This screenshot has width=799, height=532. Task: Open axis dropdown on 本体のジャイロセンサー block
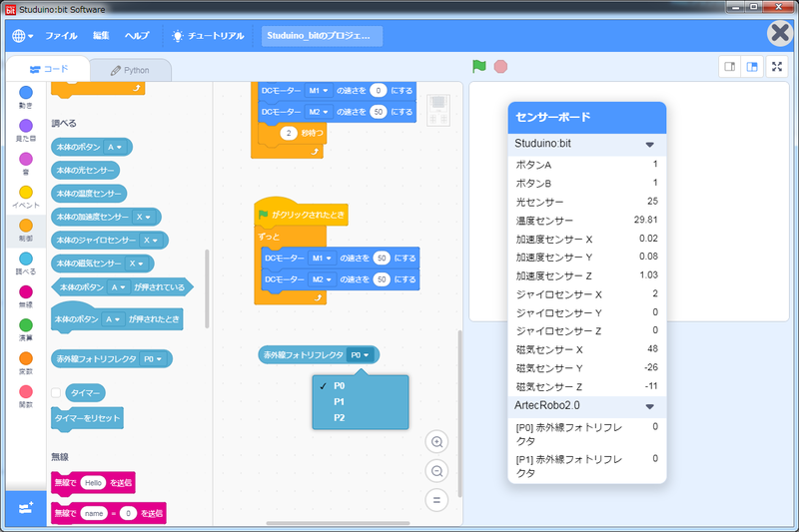point(151,241)
